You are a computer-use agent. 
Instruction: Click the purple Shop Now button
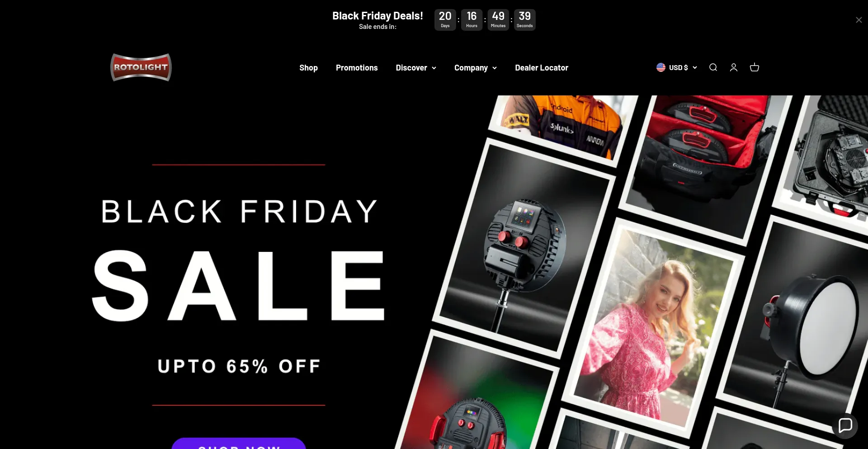coord(239,444)
